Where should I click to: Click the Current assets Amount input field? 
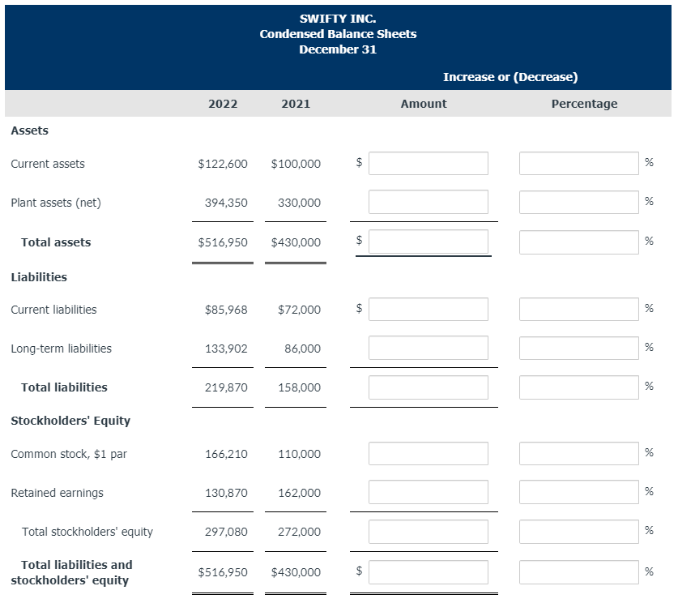coord(428,163)
